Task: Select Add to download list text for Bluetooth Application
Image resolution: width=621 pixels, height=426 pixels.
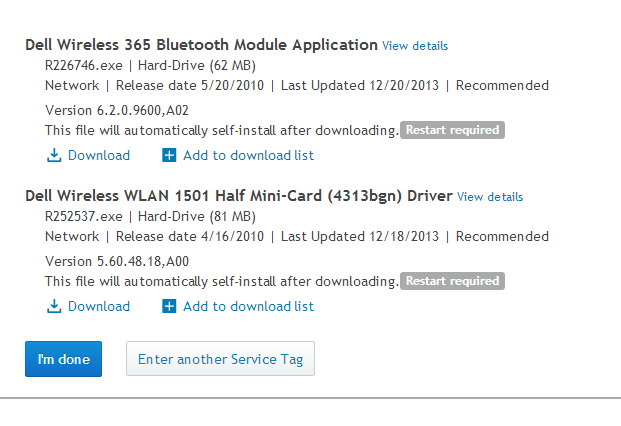Action: tap(248, 155)
